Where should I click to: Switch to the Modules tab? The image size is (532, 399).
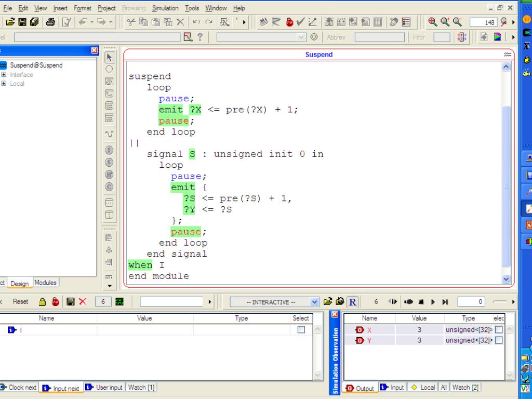point(46,283)
